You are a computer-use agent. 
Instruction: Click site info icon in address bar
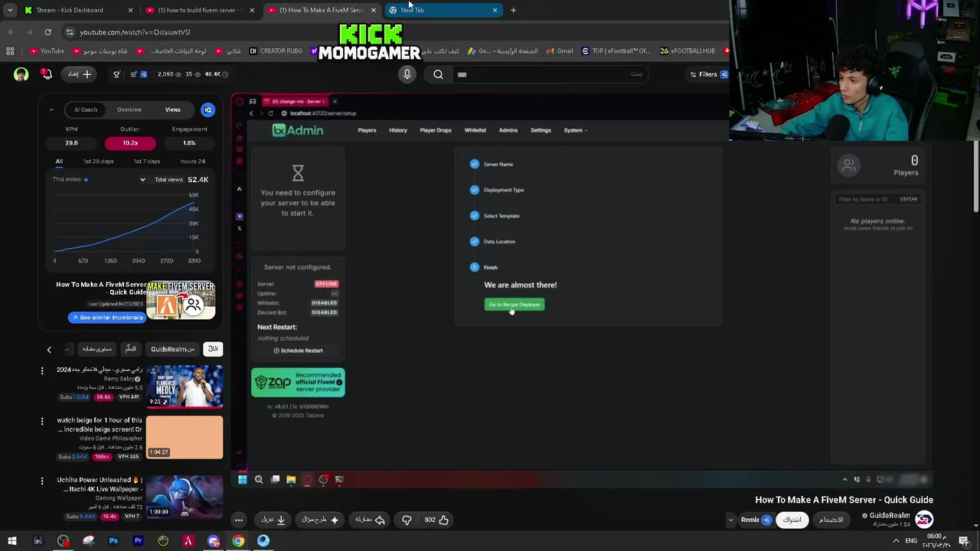pos(70,32)
